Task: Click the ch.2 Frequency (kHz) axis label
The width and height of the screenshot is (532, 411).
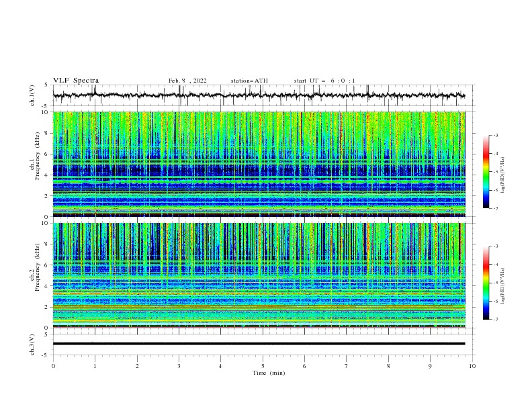Action: point(35,267)
